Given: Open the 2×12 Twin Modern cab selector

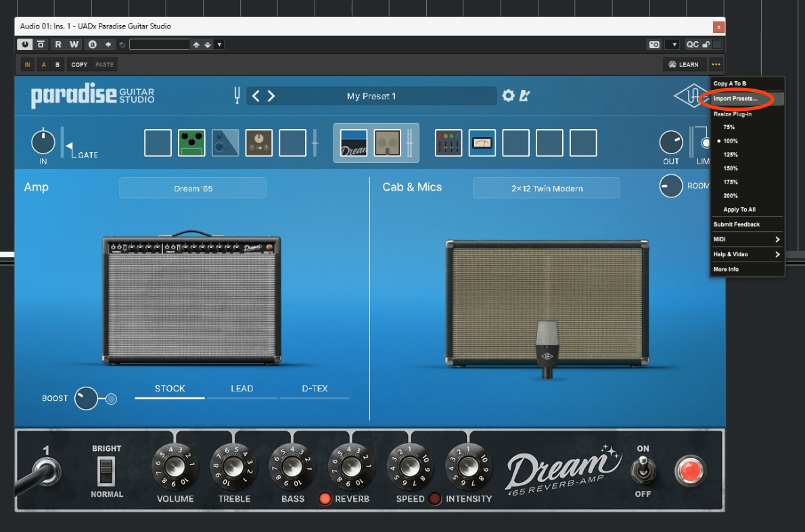Looking at the screenshot, I should 547,189.
